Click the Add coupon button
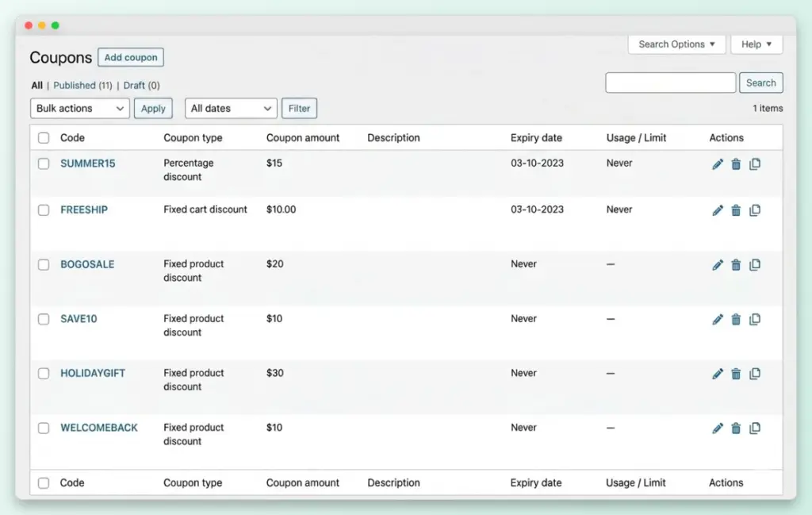Viewport: 812px width, 515px height. click(x=130, y=57)
